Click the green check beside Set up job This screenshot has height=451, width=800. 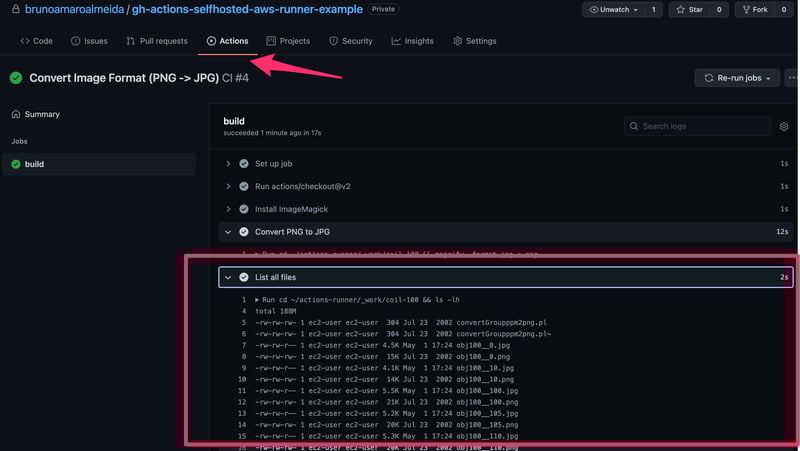pyautogui.click(x=243, y=163)
